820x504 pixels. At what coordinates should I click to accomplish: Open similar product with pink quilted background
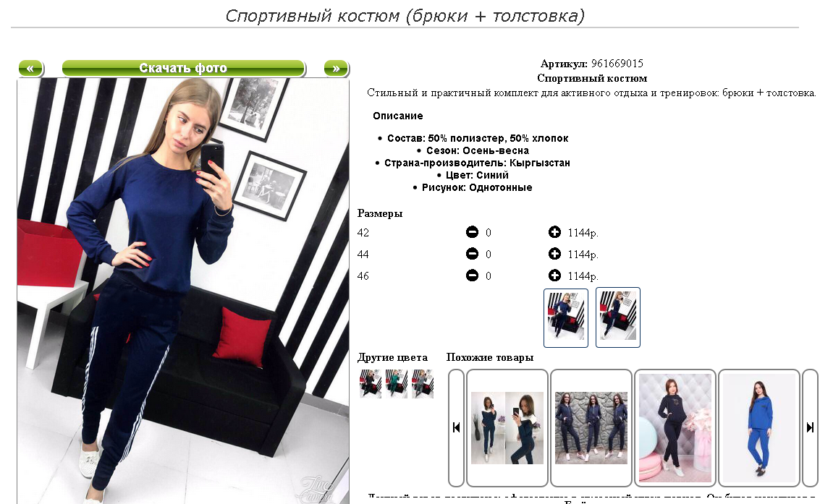pyautogui.click(x=675, y=428)
